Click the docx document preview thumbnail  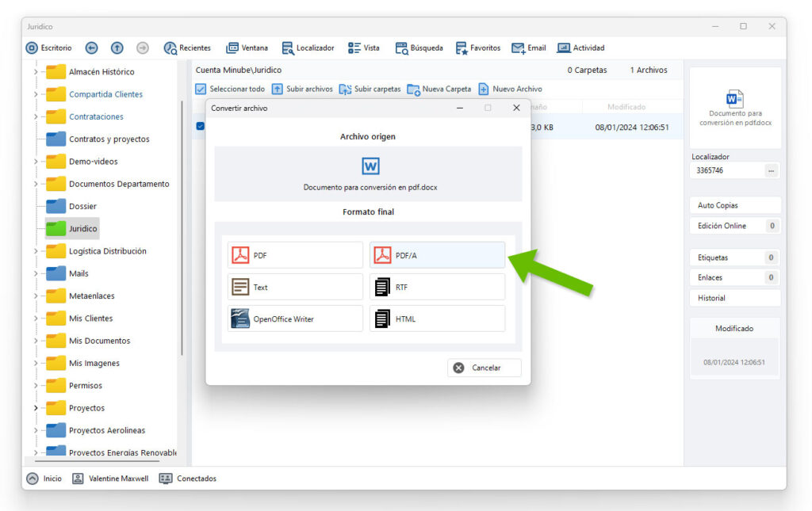point(735,108)
